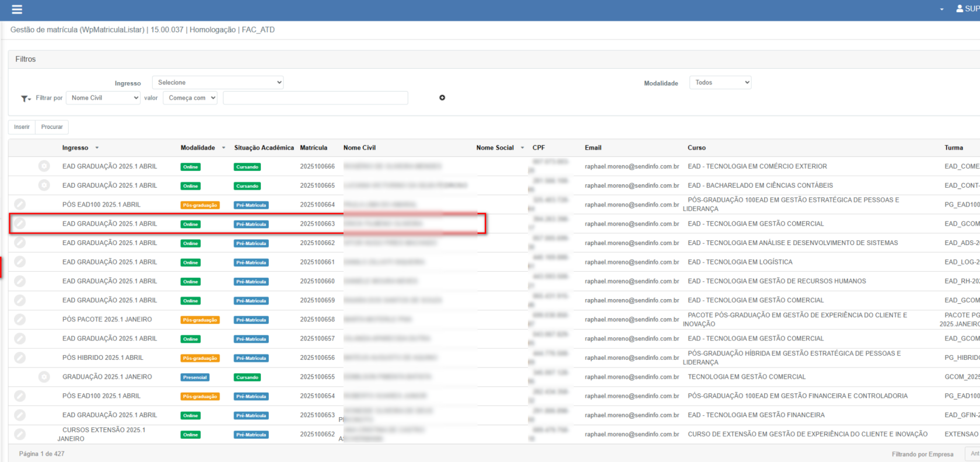Click the Procurar button
980x462 pixels.
click(52, 127)
